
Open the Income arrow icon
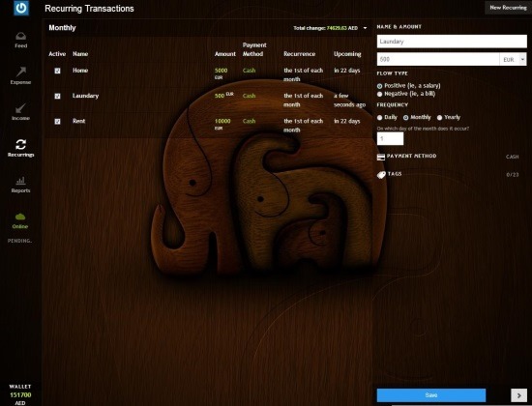pyautogui.click(x=20, y=108)
